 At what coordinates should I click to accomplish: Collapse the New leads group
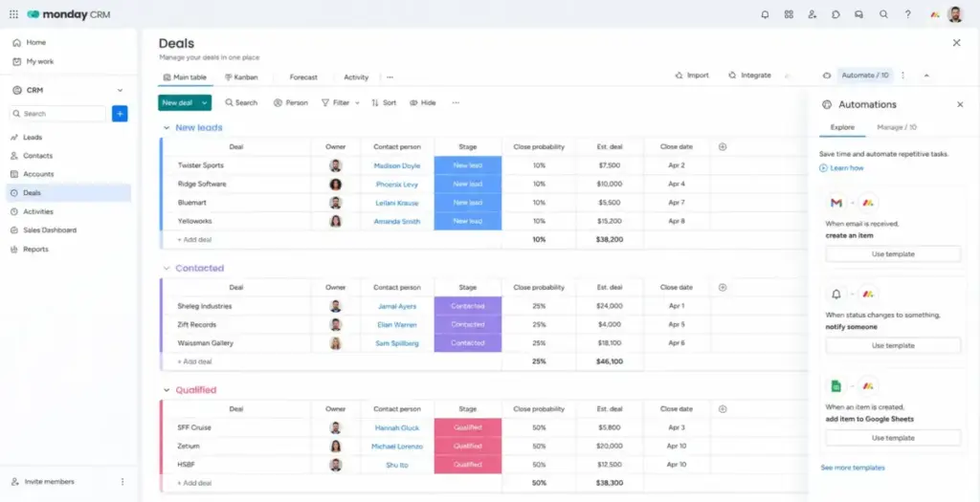pyautogui.click(x=167, y=127)
